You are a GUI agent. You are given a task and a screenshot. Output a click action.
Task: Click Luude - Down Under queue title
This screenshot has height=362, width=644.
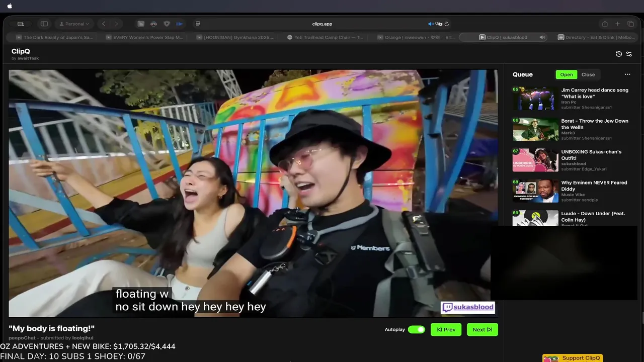click(593, 217)
